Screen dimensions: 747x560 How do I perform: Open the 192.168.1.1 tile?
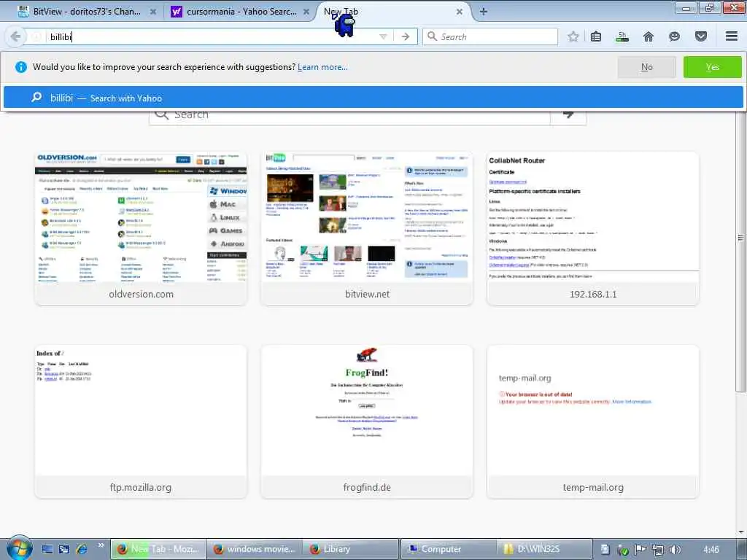coord(592,228)
